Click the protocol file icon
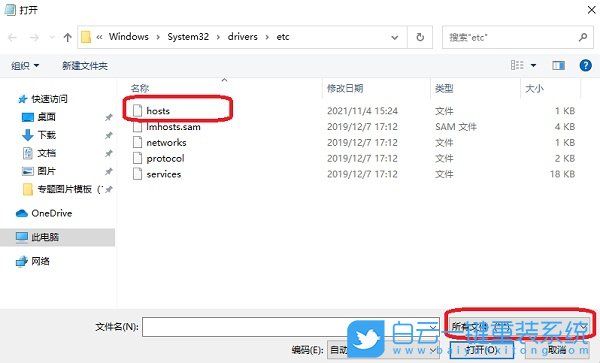The image size is (600, 363). (137, 158)
